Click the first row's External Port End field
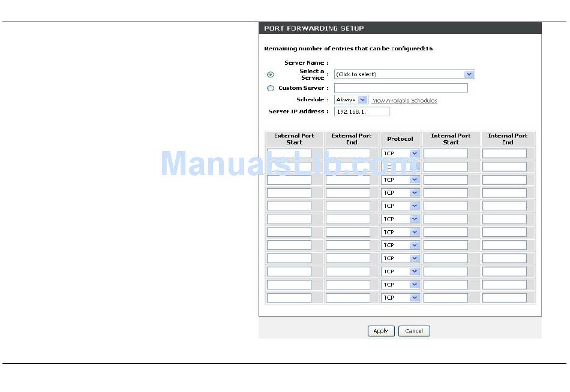Image resolution: width=570 pixels, height=392 pixels. [x=348, y=153]
